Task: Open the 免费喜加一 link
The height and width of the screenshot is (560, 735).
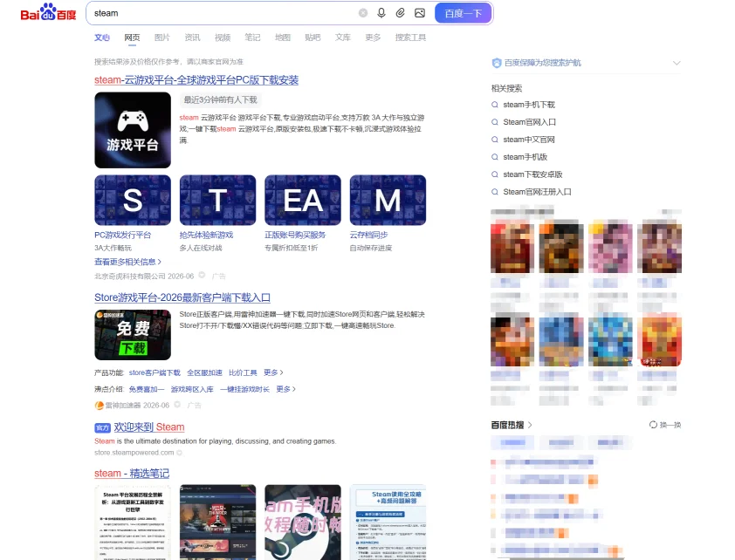Action: pos(147,389)
